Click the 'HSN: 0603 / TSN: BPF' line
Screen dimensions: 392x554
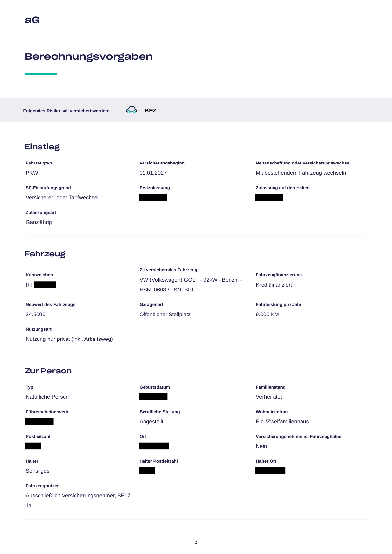click(x=167, y=290)
